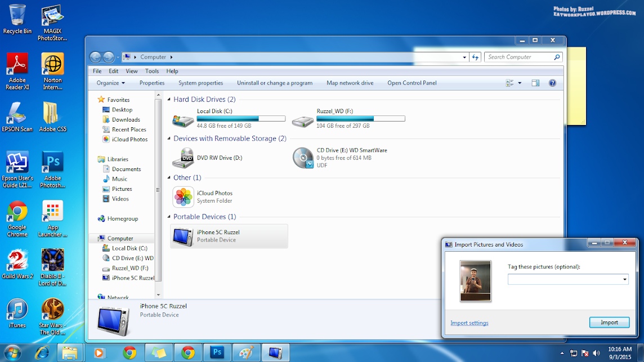
Task: Collapse the Hard Disk Drives group
Action: pos(169,100)
